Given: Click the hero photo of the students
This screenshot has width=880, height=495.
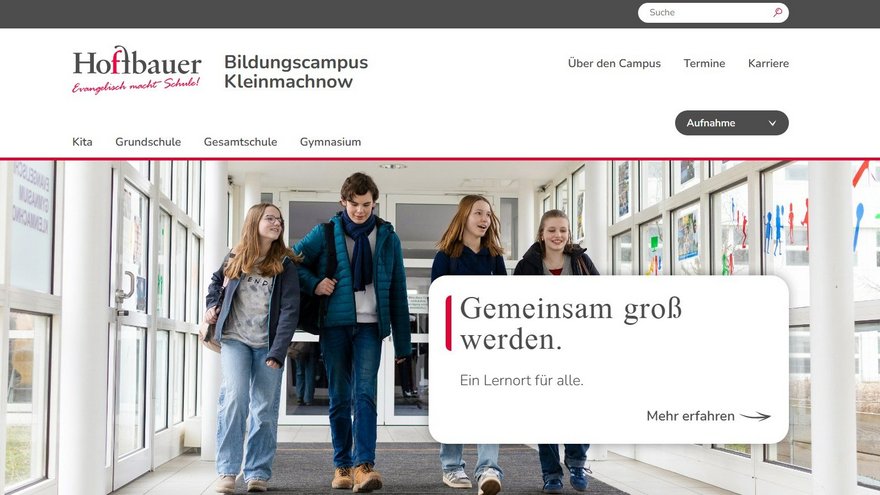Looking at the screenshot, I should (224, 327).
